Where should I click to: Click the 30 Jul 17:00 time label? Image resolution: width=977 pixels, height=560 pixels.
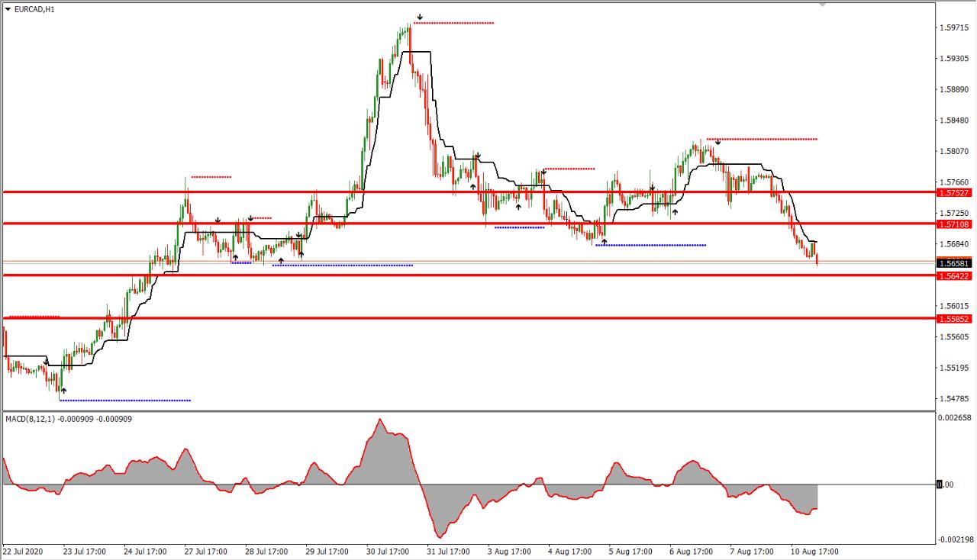[x=388, y=551]
